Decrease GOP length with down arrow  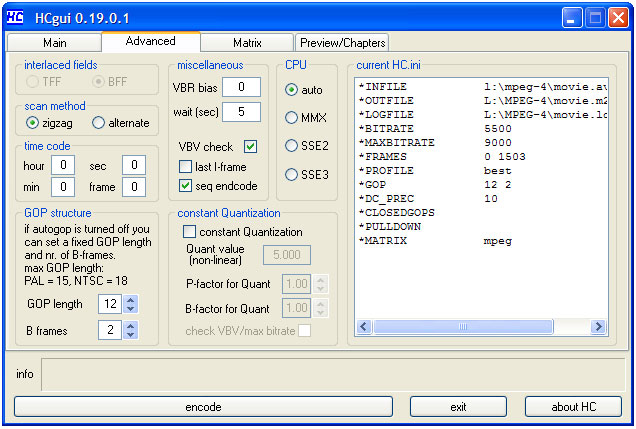(x=130, y=309)
